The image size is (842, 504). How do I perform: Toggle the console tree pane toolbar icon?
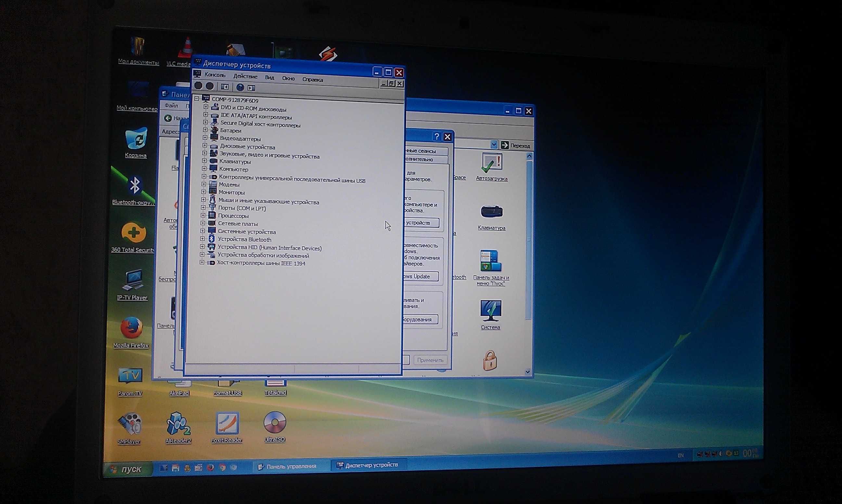(224, 87)
